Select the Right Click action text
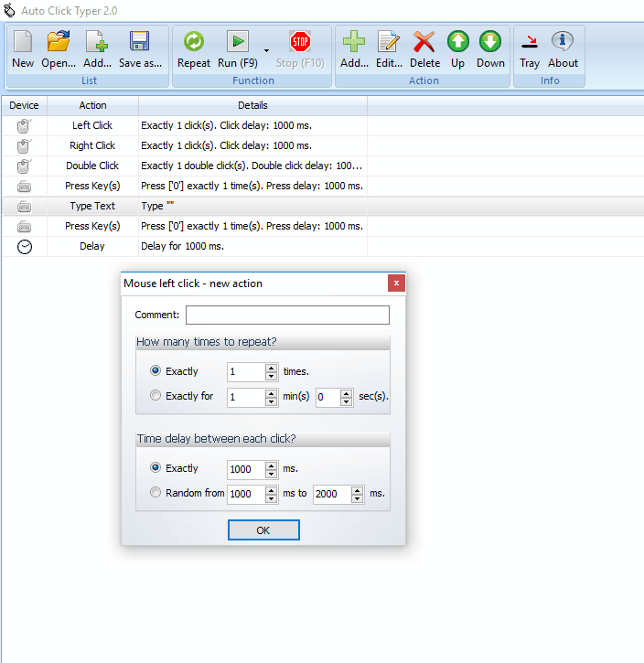The width and height of the screenshot is (644, 663). tap(92, 146)
